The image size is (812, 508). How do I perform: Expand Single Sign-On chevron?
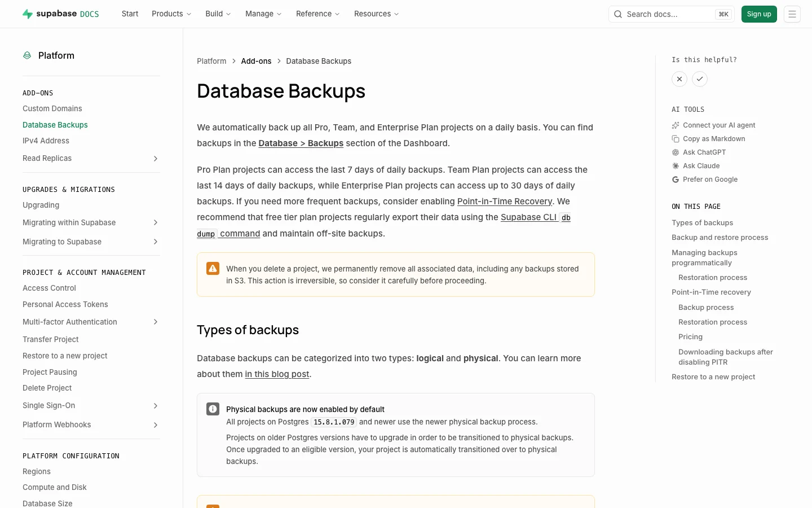[156, 406]
